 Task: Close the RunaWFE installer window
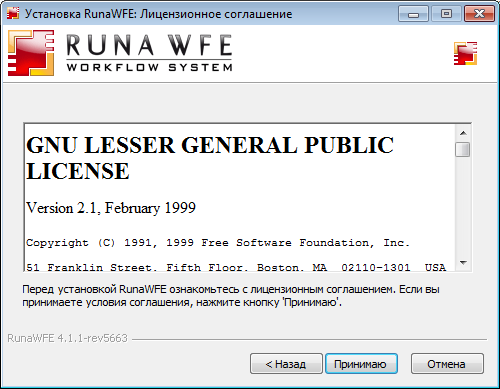479,14
